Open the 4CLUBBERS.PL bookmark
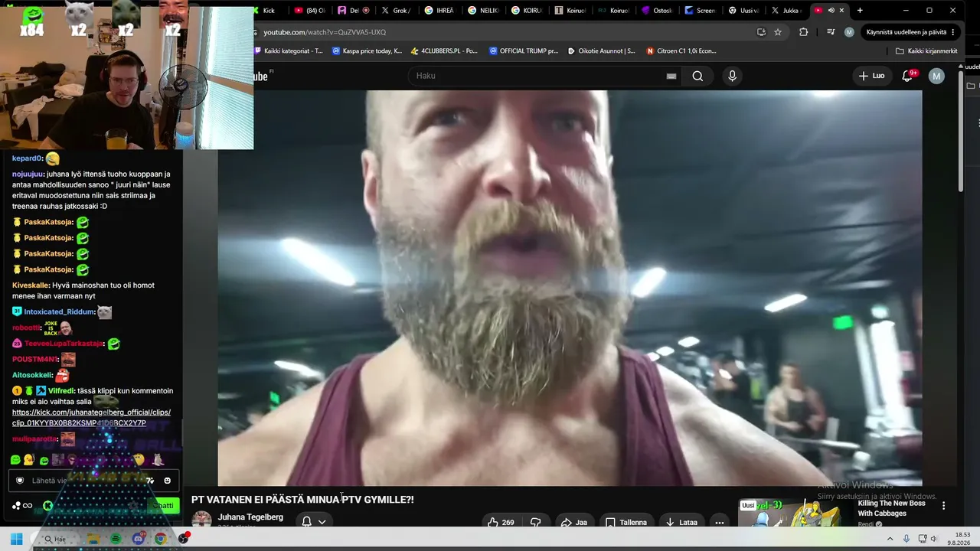 click(444, 51)
